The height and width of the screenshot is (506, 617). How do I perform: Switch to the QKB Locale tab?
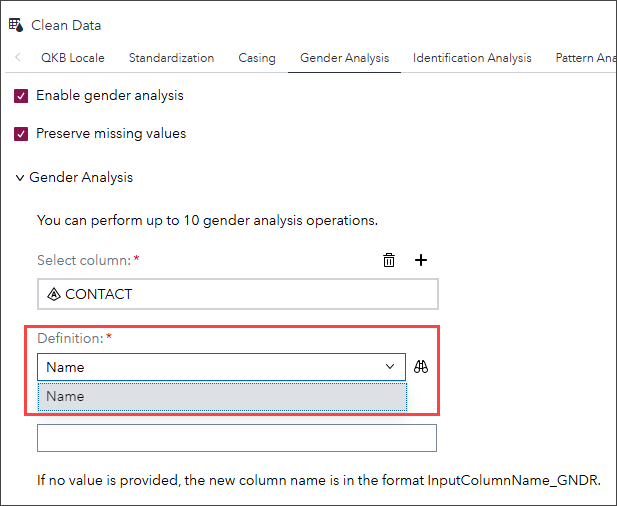(73, 58)
